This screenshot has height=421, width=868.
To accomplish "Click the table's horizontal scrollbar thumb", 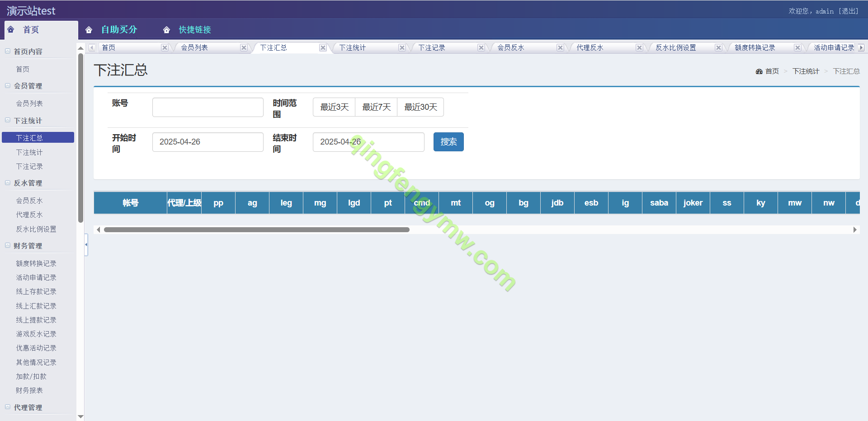I will 256,229.
